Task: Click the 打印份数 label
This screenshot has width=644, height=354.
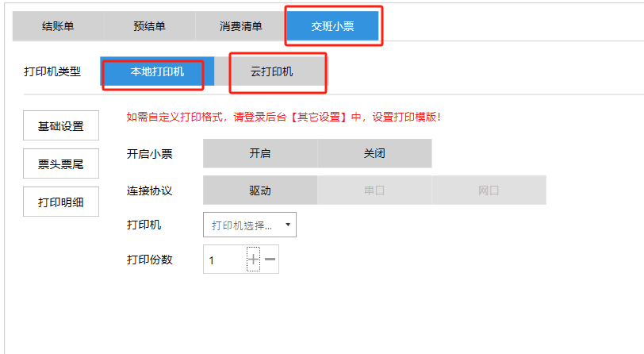Action: click(x=150, y=260)
